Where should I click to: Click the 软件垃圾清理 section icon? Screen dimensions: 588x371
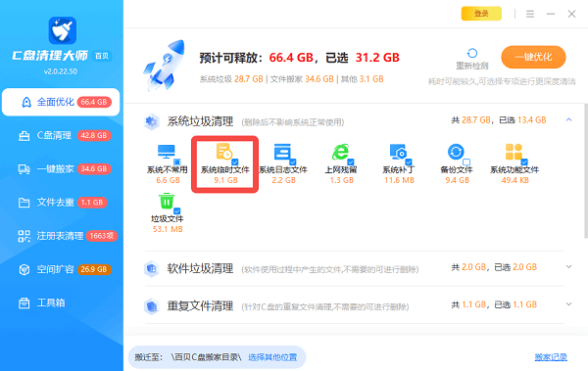coord(152,268)
